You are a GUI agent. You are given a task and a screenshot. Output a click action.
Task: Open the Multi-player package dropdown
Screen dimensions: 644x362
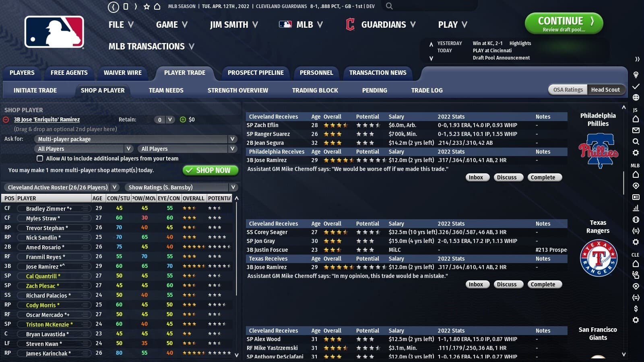click(135, 139)
